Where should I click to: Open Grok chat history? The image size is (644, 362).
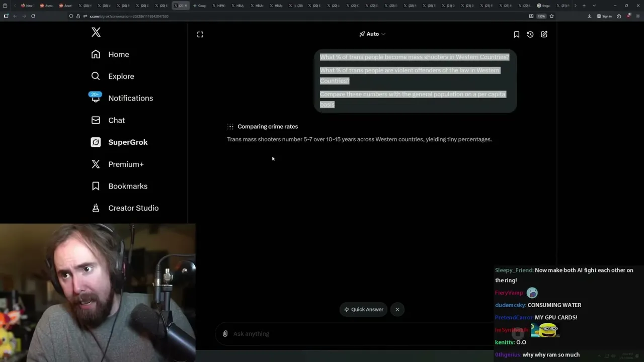pyautogui.click(x=530, y=34)
